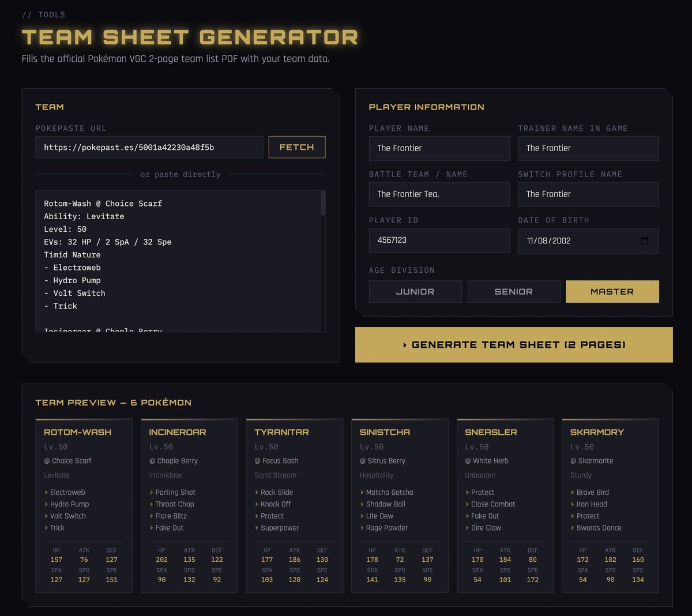
Task: Click the Choice Scarf item text
Action: [x=67, y=461]
